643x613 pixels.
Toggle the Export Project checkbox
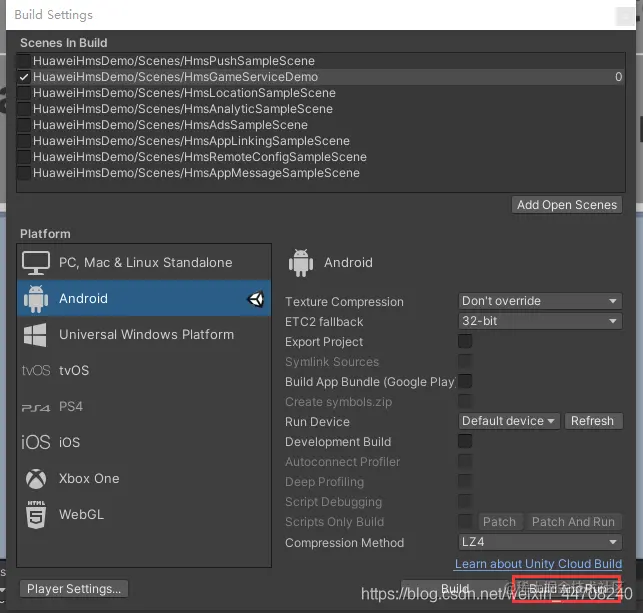pos(465,341)
